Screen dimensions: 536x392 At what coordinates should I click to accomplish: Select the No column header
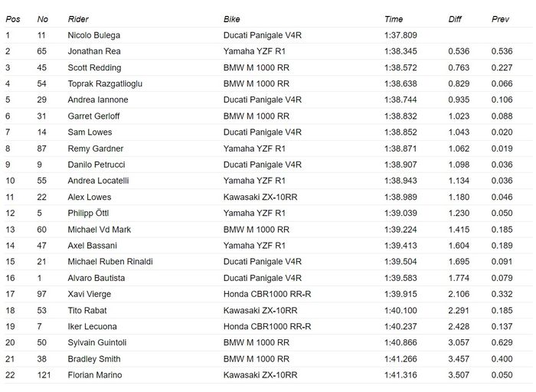click(x=43, y=18)
